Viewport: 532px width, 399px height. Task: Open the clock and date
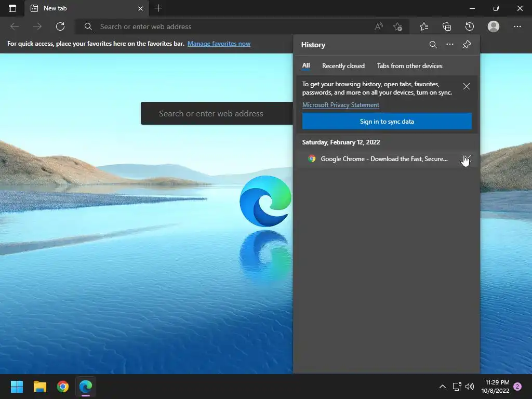pyautogui.click(x=496, y=387)
